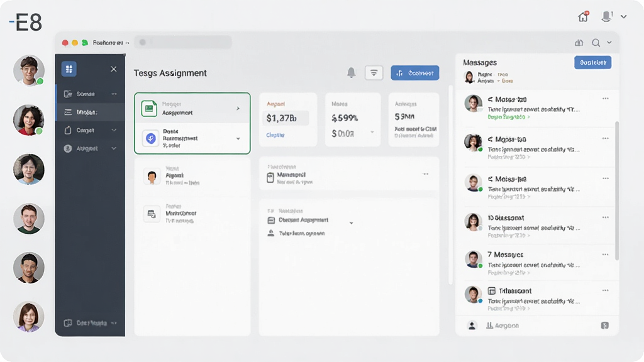The image size is (644, 362).
Task: Open the three-dot menu on Mamaspoll row
Action: coord(426,174)
